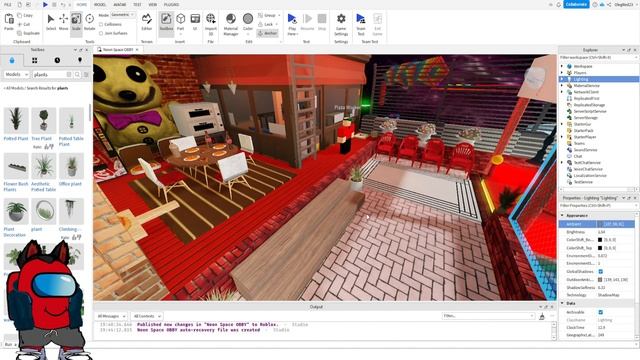The width and height of the screenshot is (640, 360).
Task: Expand the TextChatService node in Explorer
Action: click(x=562, y=162)
